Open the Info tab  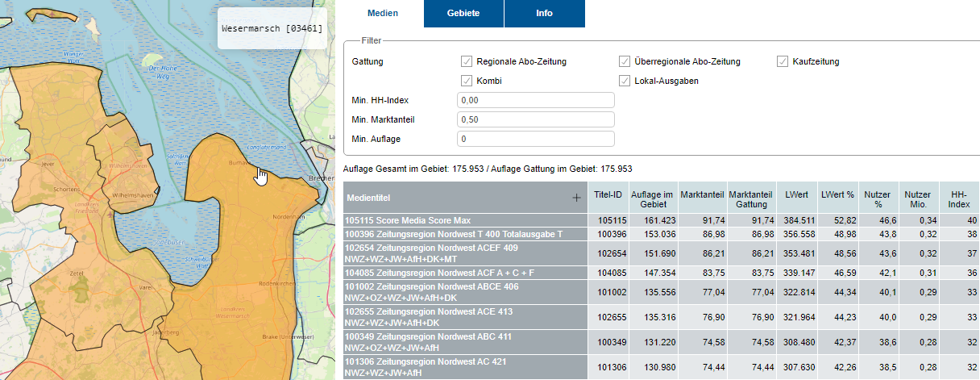click(544, 14)
